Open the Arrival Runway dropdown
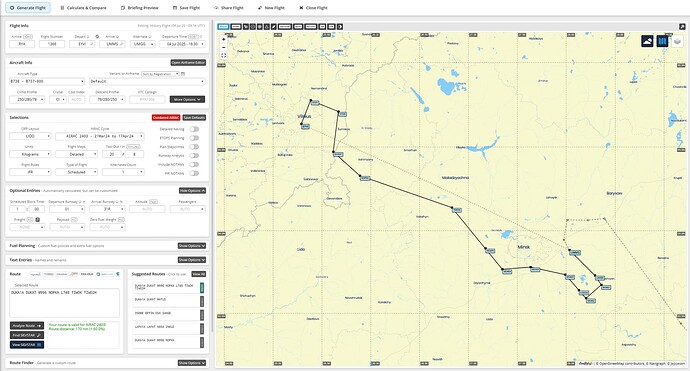690x371 pixels. pyautogui.click(x=107, y=209)
